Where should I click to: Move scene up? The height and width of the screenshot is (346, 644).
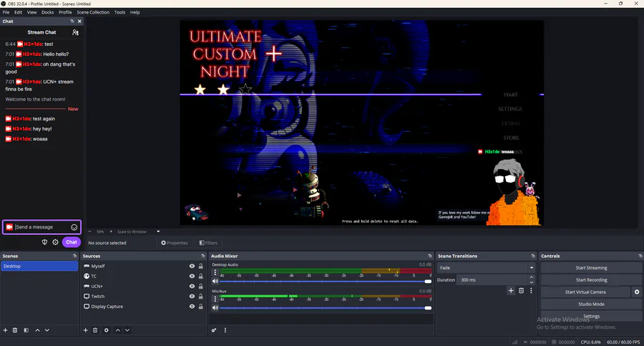point(37,330)
